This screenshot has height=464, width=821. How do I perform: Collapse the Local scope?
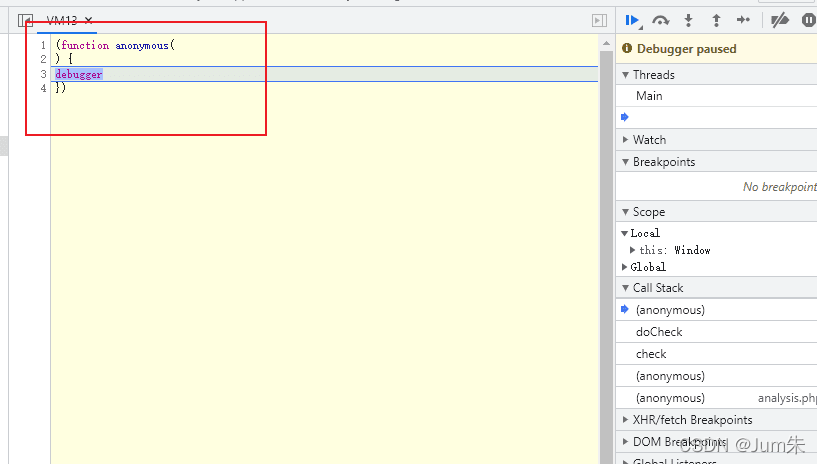pos(624,234)
